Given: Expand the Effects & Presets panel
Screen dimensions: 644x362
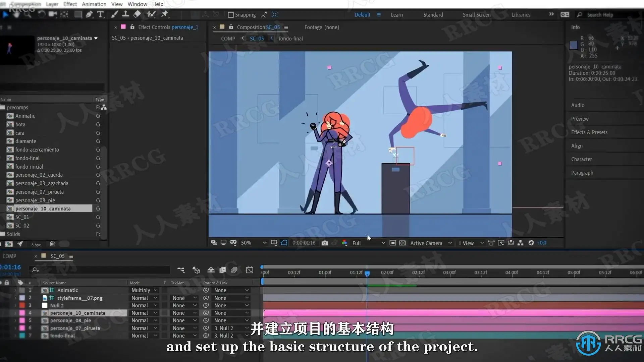Looking at the screenshot, I should [589, 132].
